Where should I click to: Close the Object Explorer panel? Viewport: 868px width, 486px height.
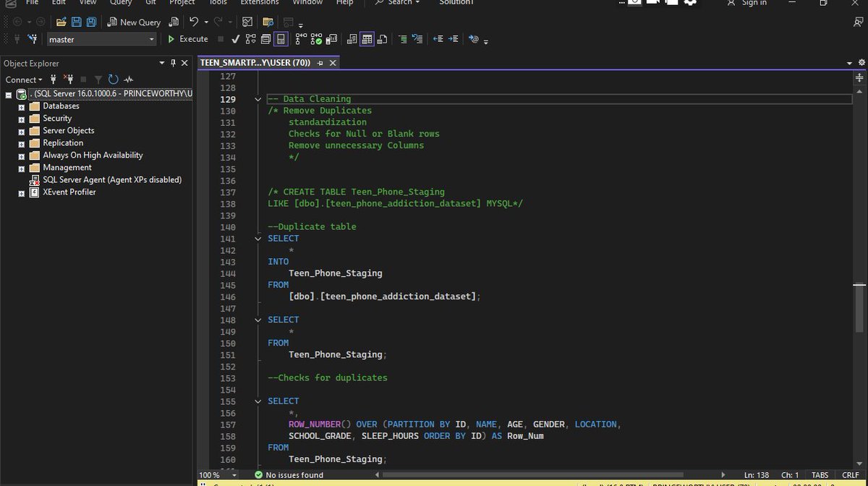coord(184,63)
